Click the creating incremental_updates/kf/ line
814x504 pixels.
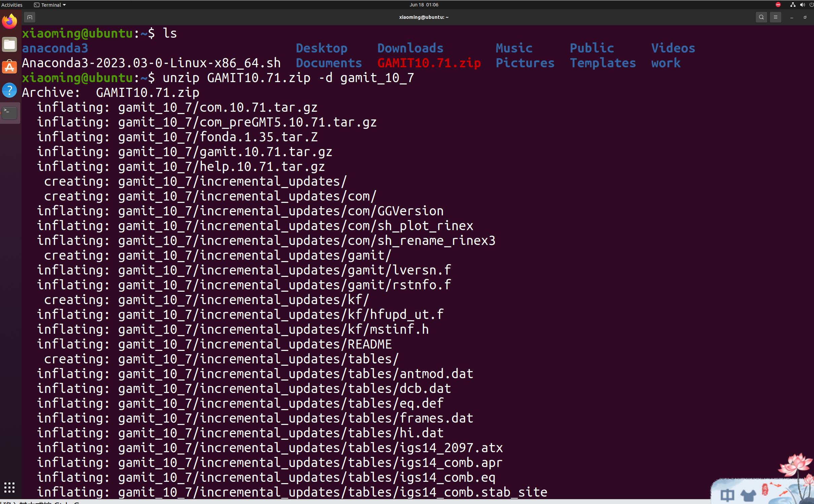tap(207, 300)
